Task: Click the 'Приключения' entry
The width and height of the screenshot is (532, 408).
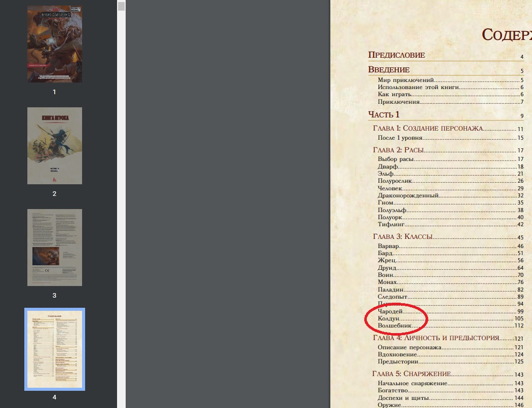Action: pos(399,102)
